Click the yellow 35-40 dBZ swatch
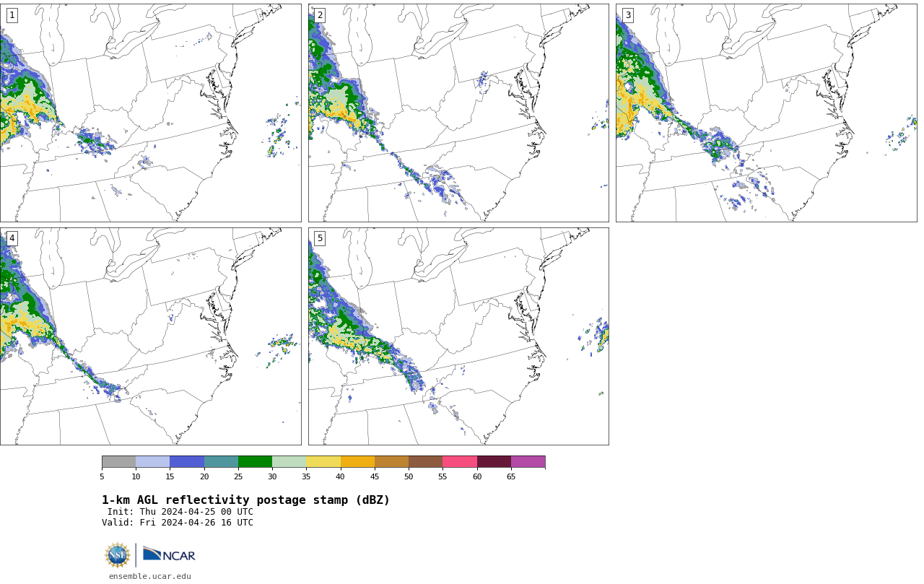This screenshot has height=584, width=924. pyautogui.click(x=323, y=462)
